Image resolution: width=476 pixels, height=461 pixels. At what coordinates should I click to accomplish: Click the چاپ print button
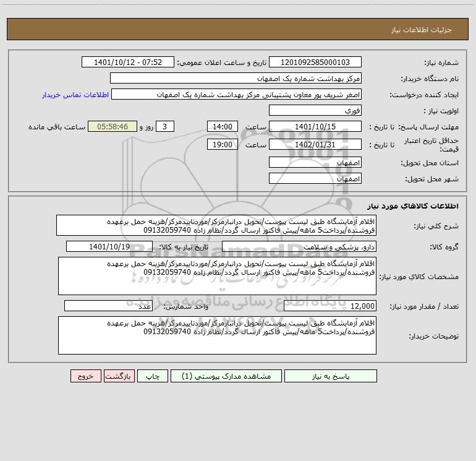[x=153, y=376]
